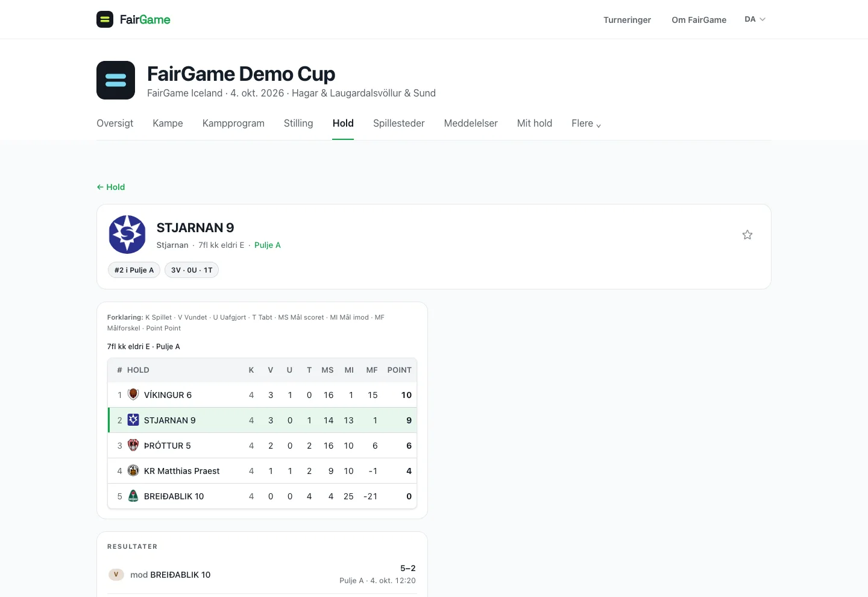Click the FairGame logo icon in header
Image resolution: width=868 pixels, height=597 pixels.
pyautogui.click(x=105, y=19)
